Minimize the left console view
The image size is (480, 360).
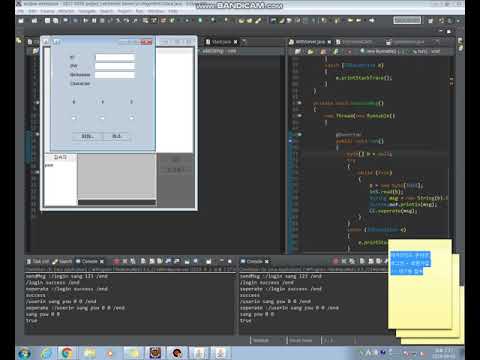coord(221,261)
